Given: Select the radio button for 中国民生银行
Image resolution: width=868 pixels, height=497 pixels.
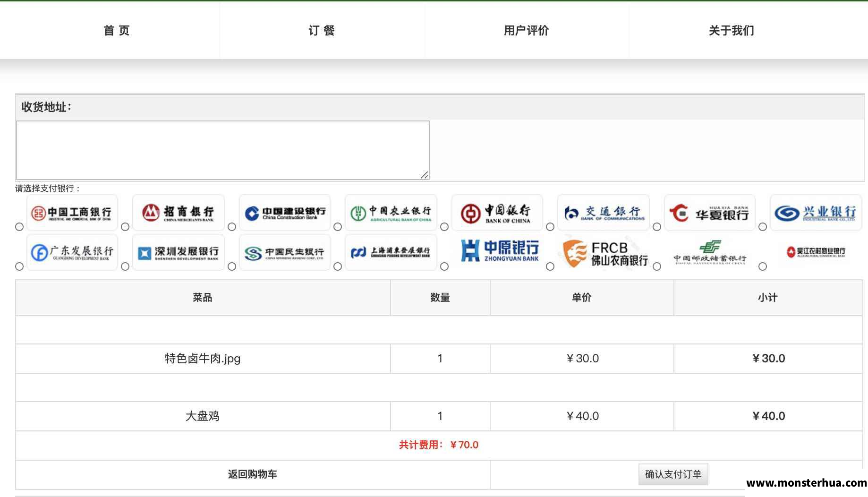Looking at the screenshot, I should point(232,266).
